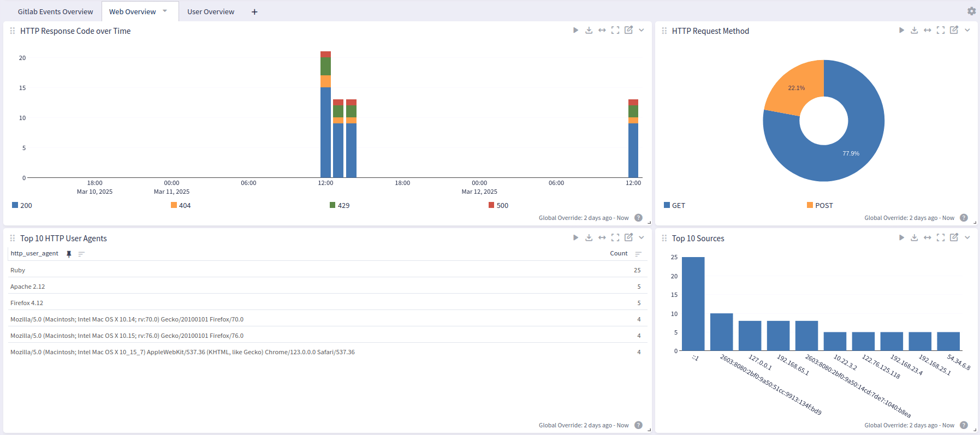Switch to the Gitlab Events Overview tab
Viewport: 980px width, 435px height.
55,12
